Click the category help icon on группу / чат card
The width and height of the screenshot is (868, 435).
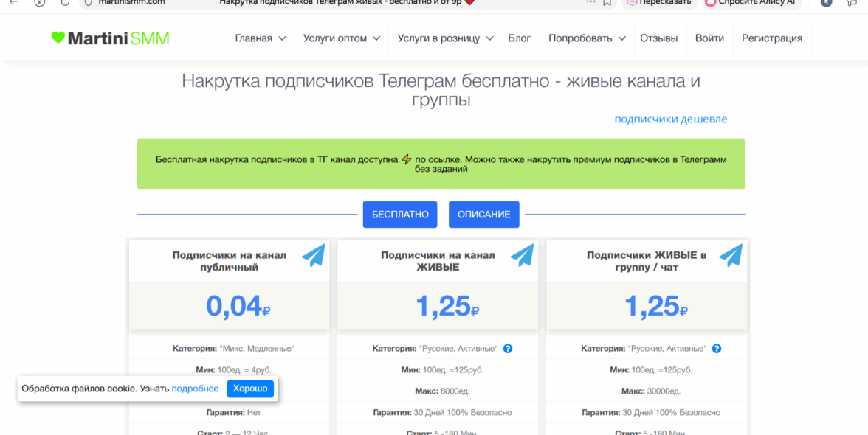(716, 349)
